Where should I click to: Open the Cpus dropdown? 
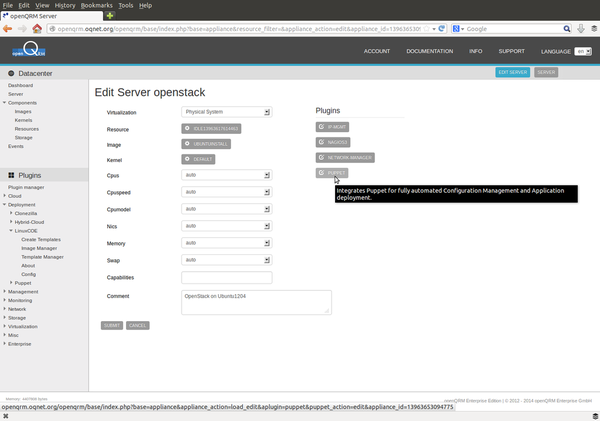tap(227, 175)
